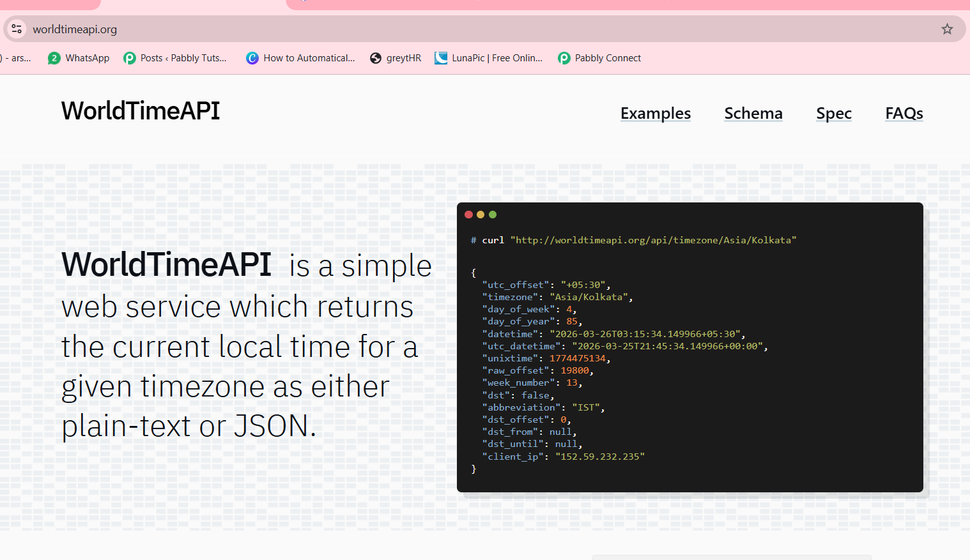The image size is (970, 560).
Task: Bookmark this page with the star icon
Action: click(947, 29)
